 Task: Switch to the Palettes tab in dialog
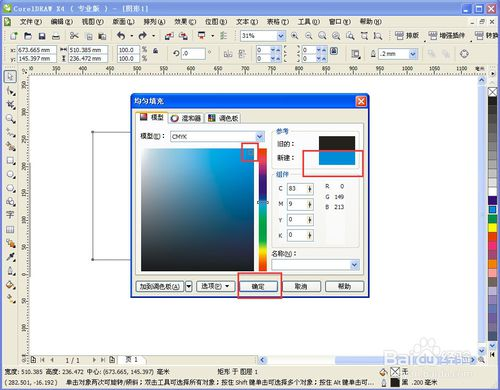click(222, 118)
